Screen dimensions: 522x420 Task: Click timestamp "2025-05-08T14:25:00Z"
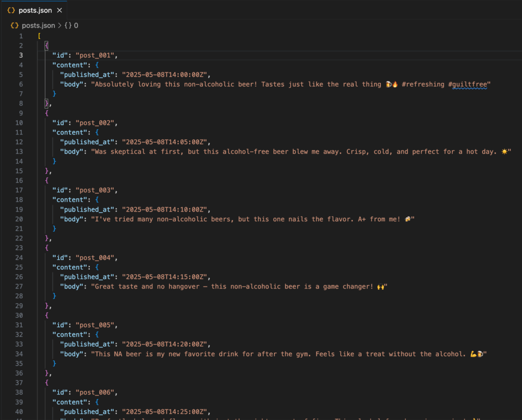(x=165, y=412)
